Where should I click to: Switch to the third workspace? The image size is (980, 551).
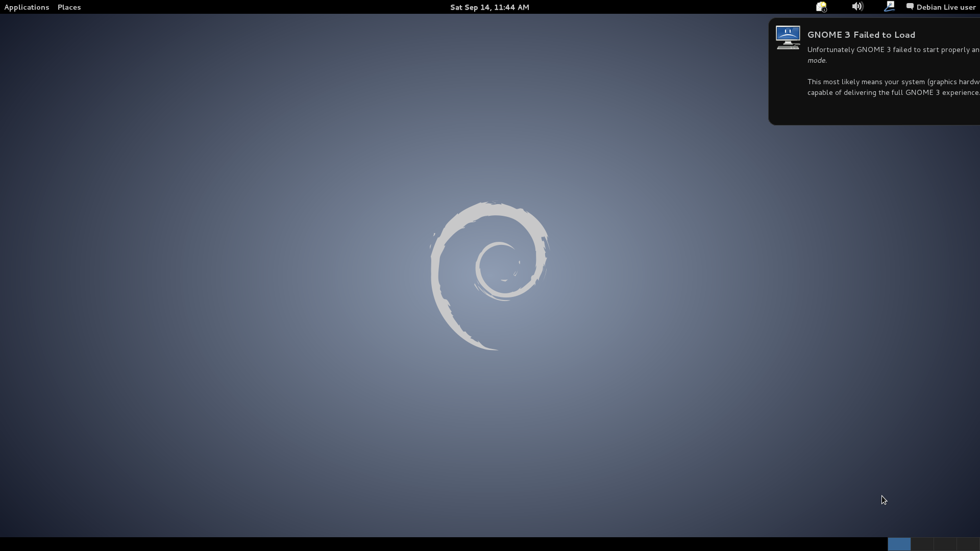(945, 544)
